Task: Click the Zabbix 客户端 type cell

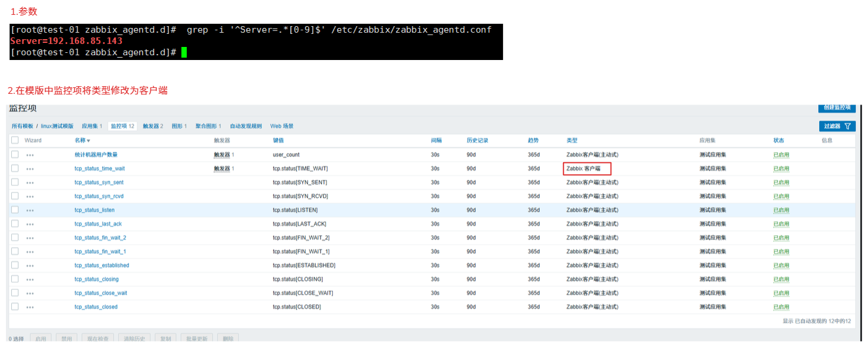Action: point(583,169)
